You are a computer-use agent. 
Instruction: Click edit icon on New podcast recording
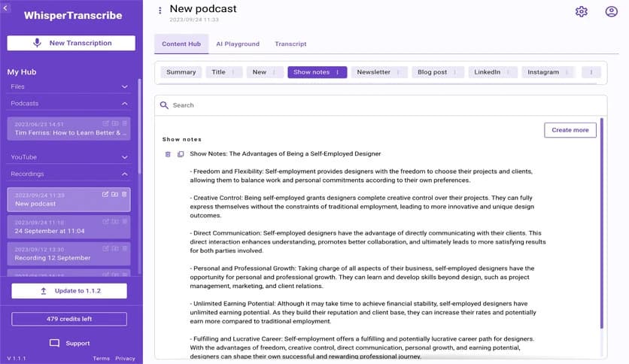(x=105, y=194)
